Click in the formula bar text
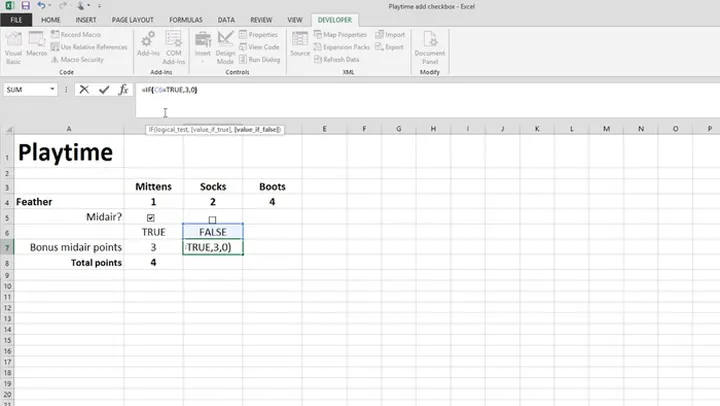This screenshot has height=406, width=720. click(169, 90)
